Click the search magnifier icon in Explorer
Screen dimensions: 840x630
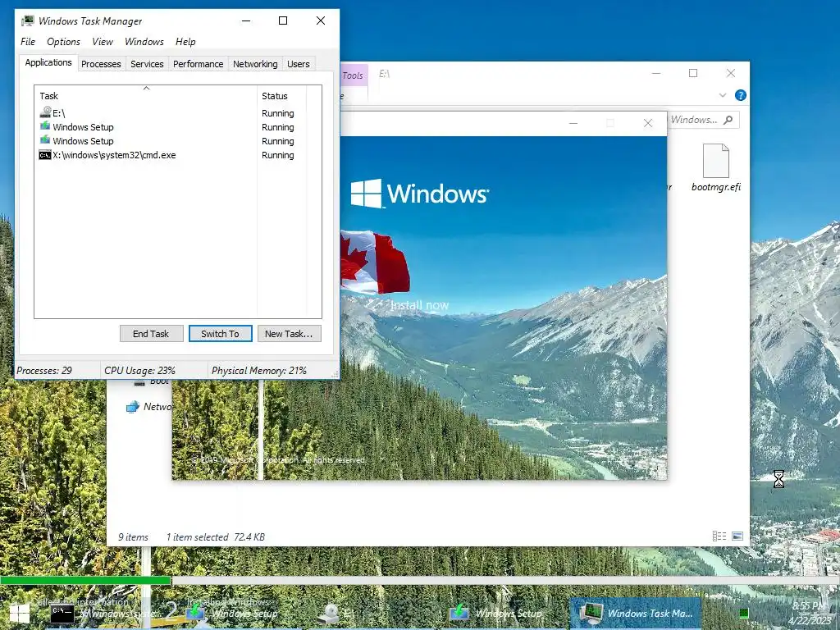pos(728,120)
